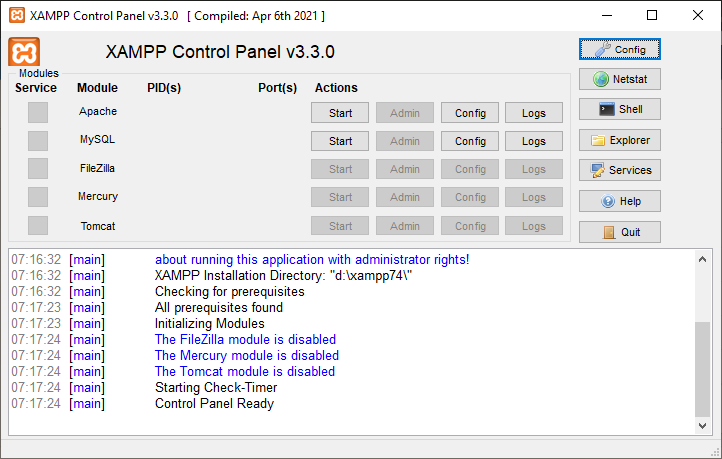Toggle the Apache service checkbox
This screenshot has width=722, height=459.
(38, 112)
